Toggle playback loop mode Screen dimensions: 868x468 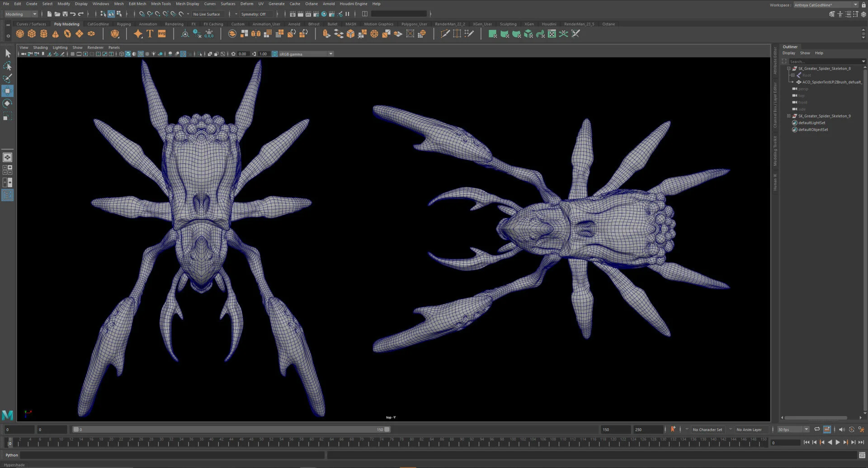tap(817, 430)
